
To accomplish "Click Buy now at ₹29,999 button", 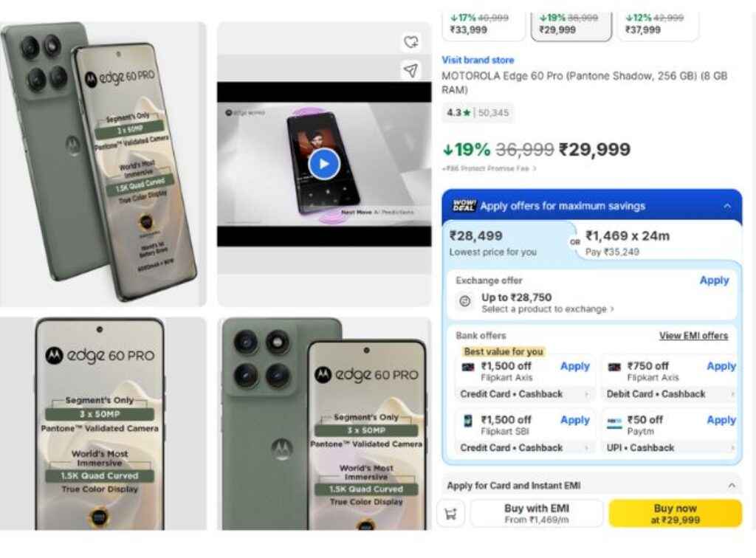I will click(675, 514).
